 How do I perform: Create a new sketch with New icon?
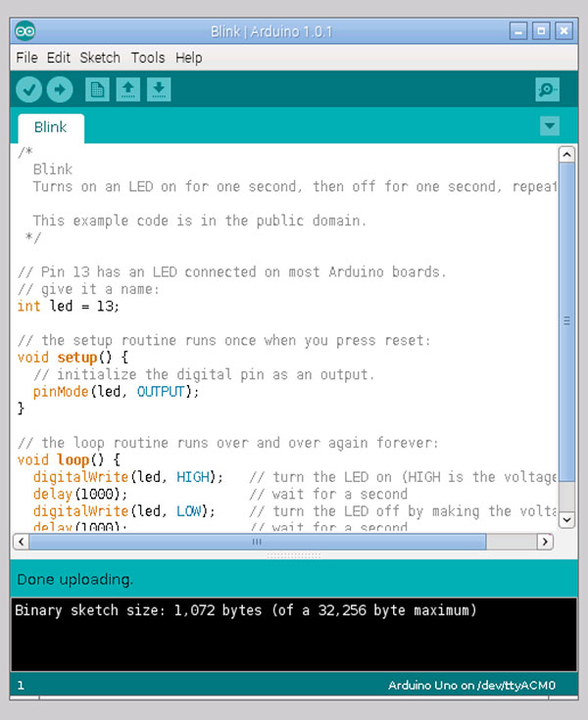(x=97, y=89)
